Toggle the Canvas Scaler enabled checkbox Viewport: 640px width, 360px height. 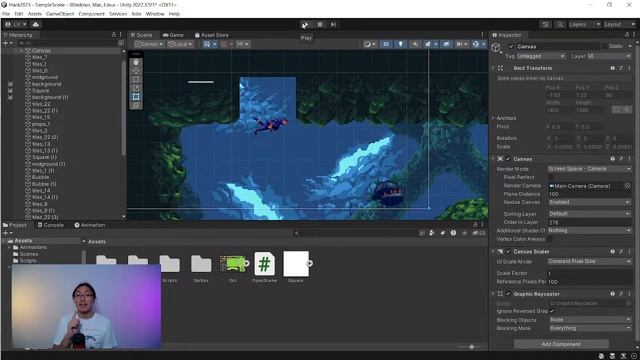tap(508, 251)
